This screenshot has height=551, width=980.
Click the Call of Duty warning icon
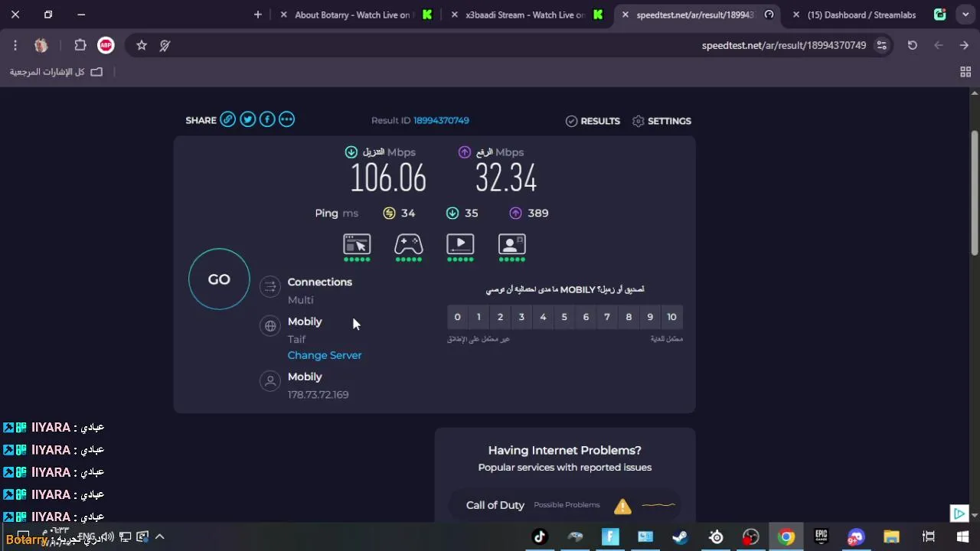click(x=622, y=506)
